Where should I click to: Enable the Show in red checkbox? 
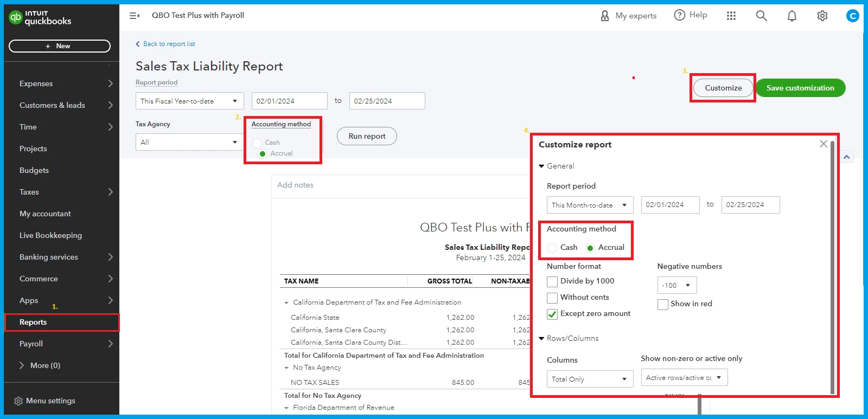tap(663, 304)
